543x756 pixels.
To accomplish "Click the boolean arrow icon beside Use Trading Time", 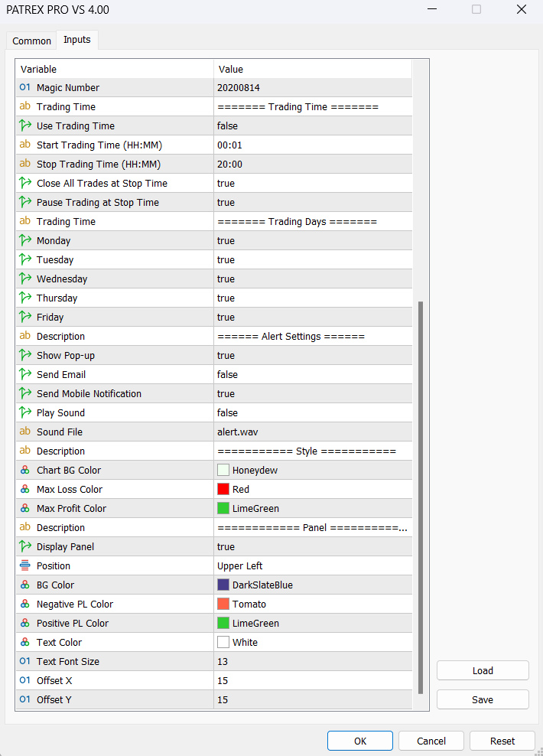I will [25, 125].
